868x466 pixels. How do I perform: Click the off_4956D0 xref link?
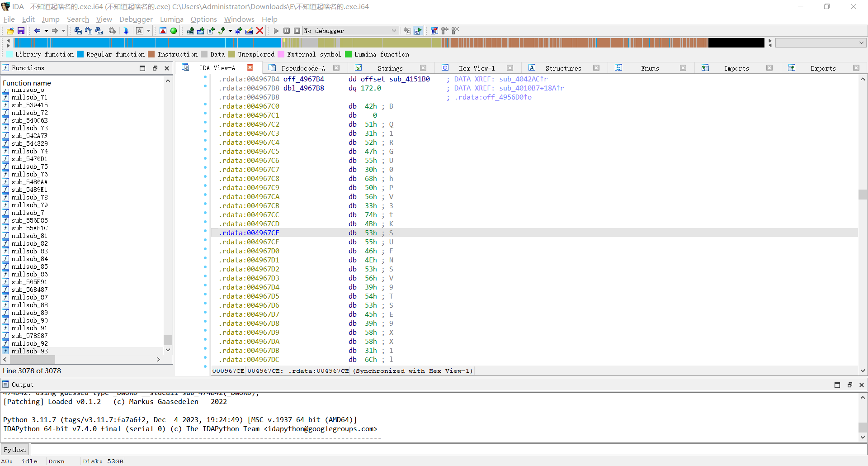(x=507, y=97)
